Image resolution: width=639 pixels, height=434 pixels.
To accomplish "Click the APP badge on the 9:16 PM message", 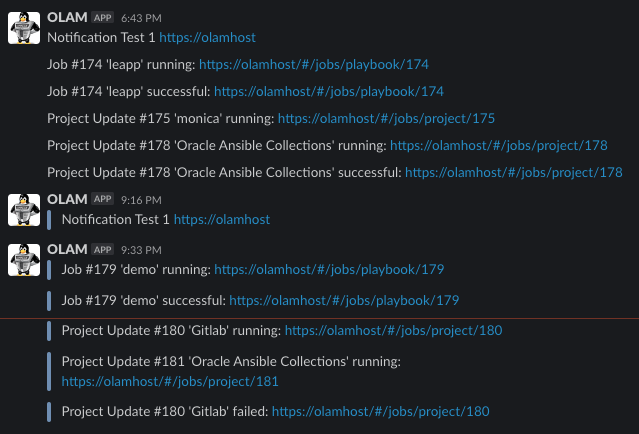I will pos(103,200).
